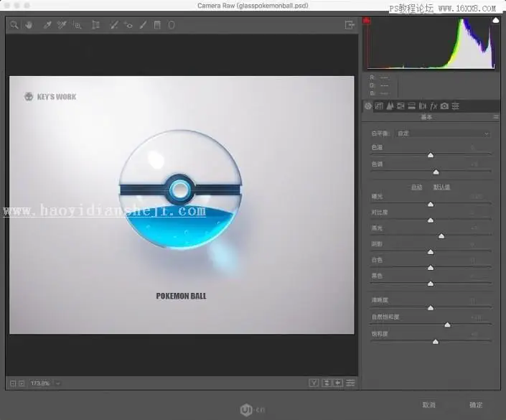Select the Radial Filter tool
This screenshot has height=420, width=506.
click(172, 25)
